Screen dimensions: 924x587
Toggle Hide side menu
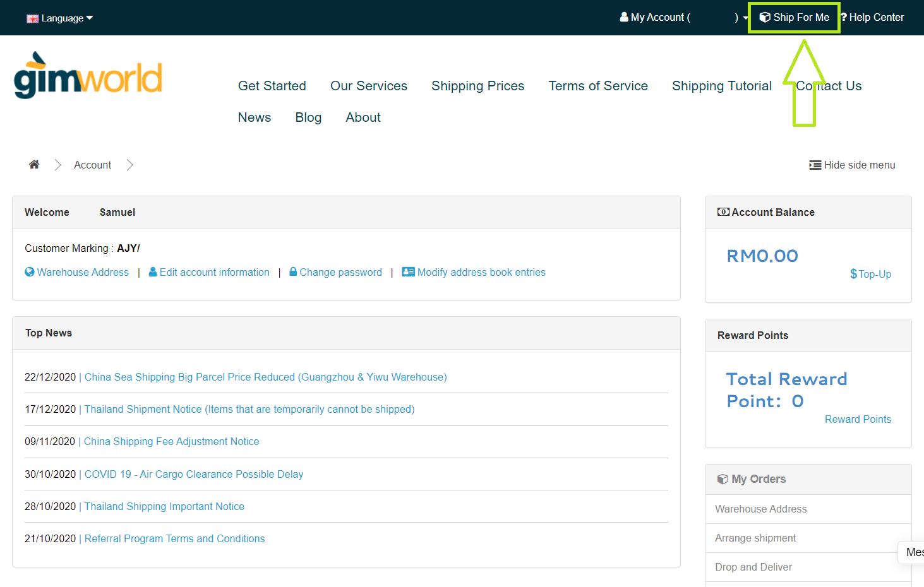click(x=852, y=165)
